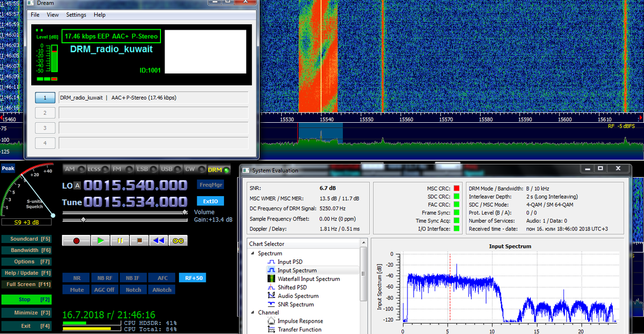Screen dimensions: 644x334
Task: Toggle AGC Off button
Action: pos(104,290)
